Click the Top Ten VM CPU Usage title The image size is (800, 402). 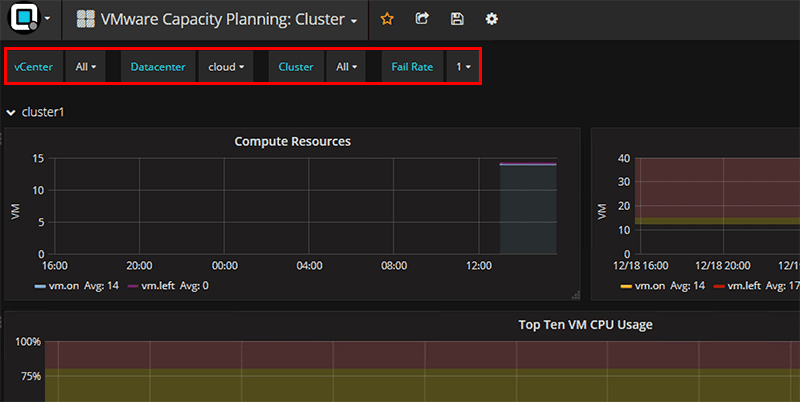click(585, 325)
